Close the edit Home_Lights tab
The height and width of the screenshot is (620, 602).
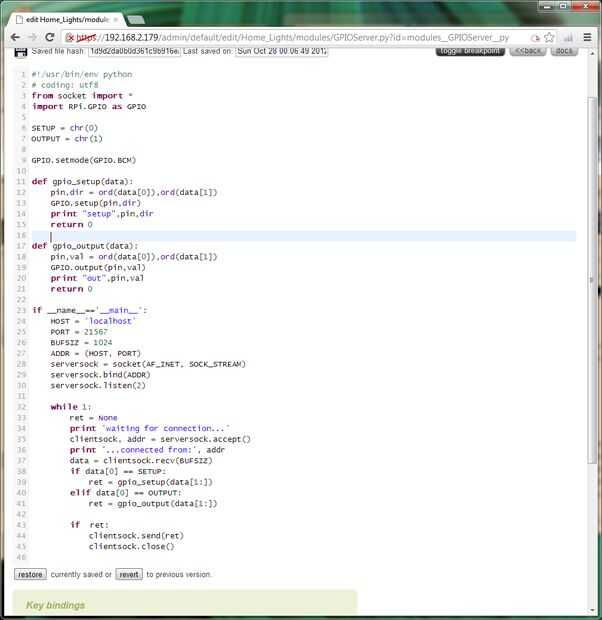[x=115, y=19]
